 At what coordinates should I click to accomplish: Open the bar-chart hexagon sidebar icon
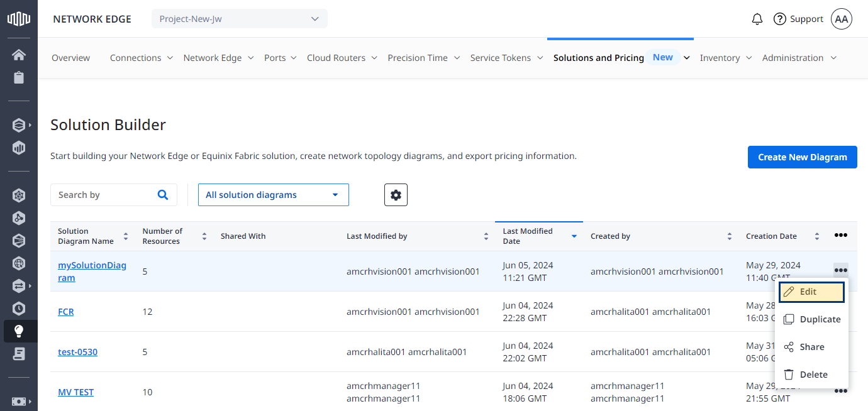click(19, 148)
